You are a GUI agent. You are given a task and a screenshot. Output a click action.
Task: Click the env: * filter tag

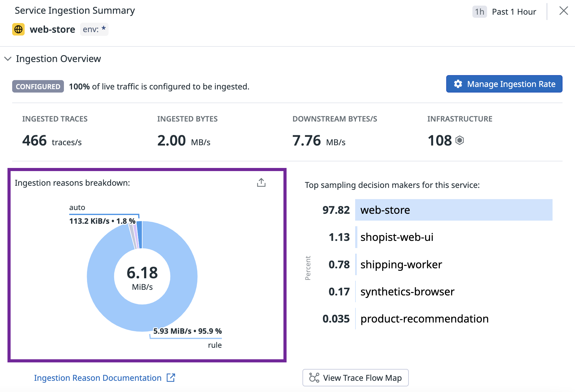(x=94, y=29)
